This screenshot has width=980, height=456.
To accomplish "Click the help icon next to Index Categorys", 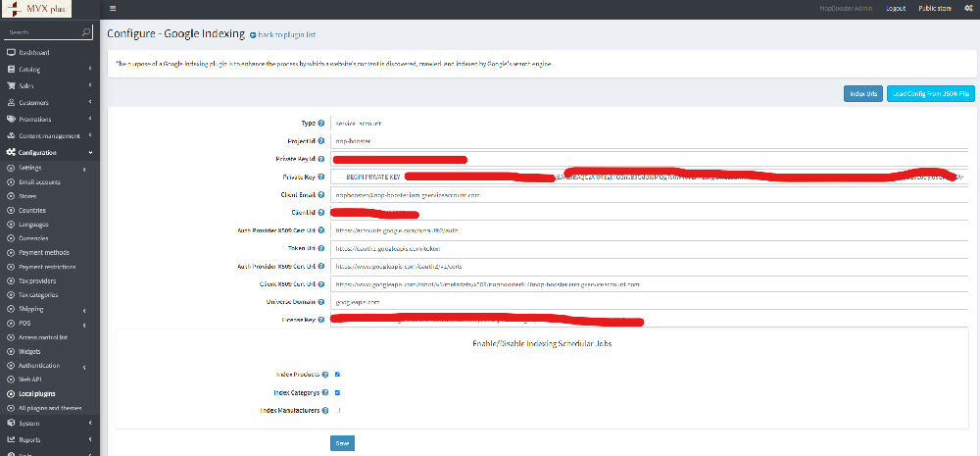I will pyautogui.click(x=325, y=393).
